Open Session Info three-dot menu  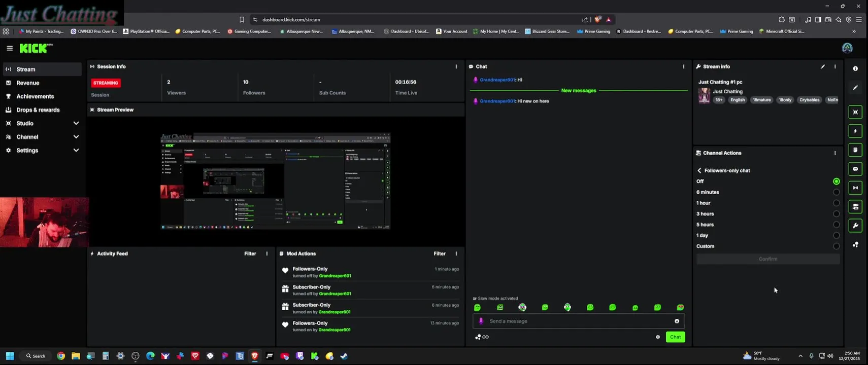[x=456, y=66]
